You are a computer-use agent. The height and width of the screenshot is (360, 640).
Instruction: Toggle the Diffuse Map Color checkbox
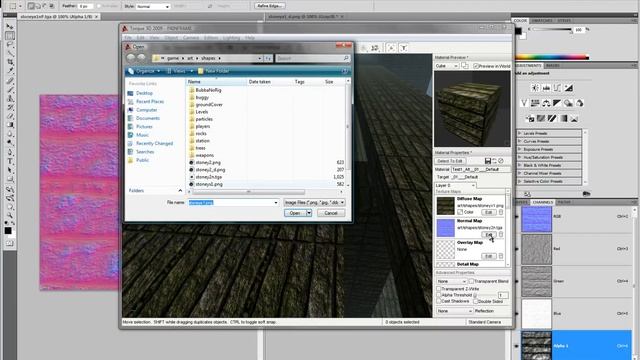(x=460, y=212)
